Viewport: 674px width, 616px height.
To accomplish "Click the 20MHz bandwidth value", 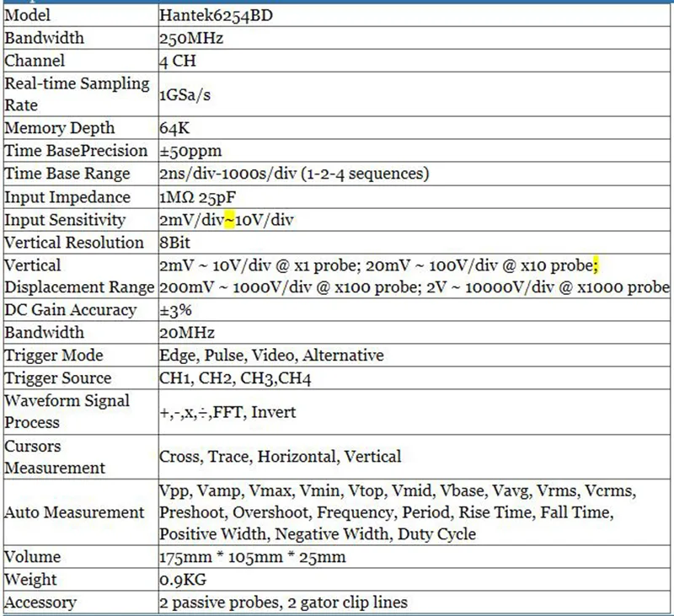I will click(x=186, y=333).
